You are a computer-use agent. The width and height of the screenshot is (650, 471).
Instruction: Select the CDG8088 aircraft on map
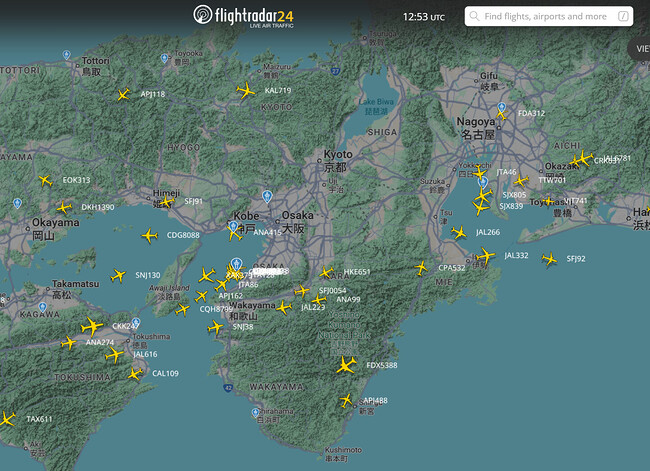click(150, 236)
